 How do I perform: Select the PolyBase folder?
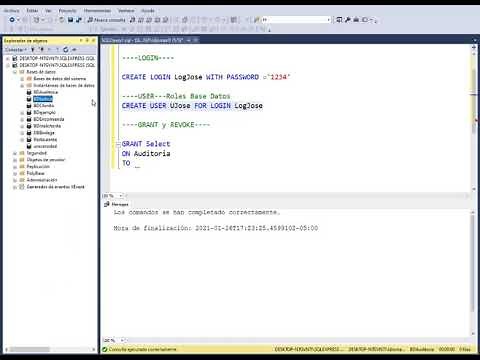(35, 173)
